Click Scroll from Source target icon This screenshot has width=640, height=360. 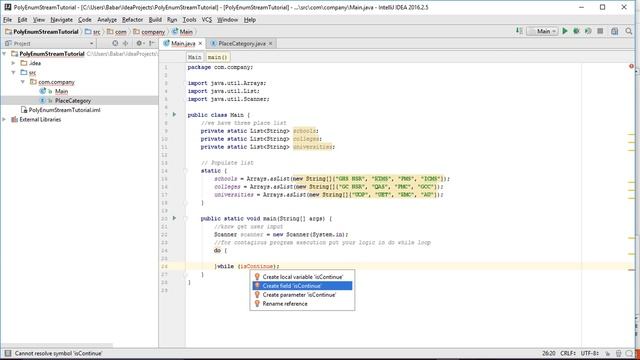click(115, 43)
